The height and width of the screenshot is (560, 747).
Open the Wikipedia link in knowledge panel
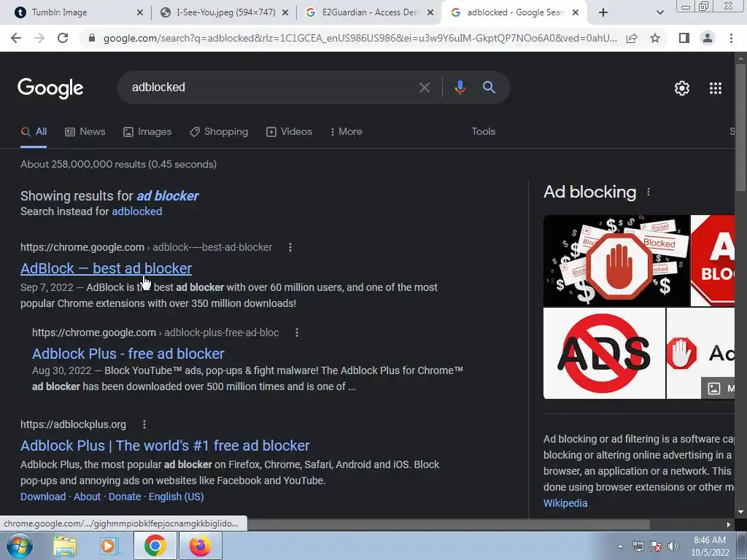point(565,503)
